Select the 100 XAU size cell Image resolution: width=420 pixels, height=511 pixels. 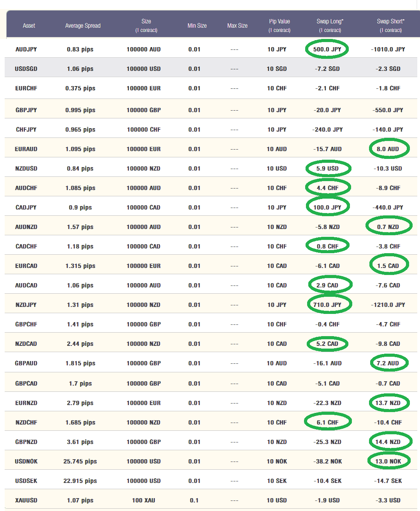[x=143, y=500]
